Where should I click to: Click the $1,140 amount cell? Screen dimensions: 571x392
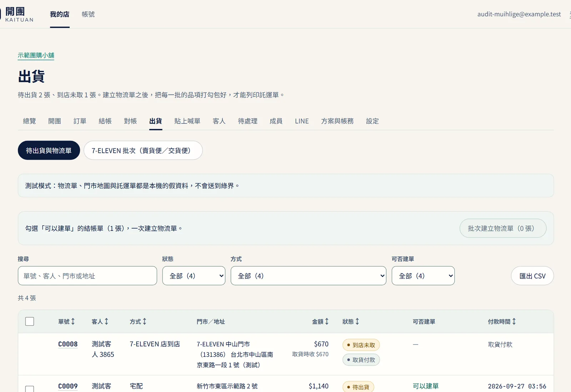[x=319, y=386]
